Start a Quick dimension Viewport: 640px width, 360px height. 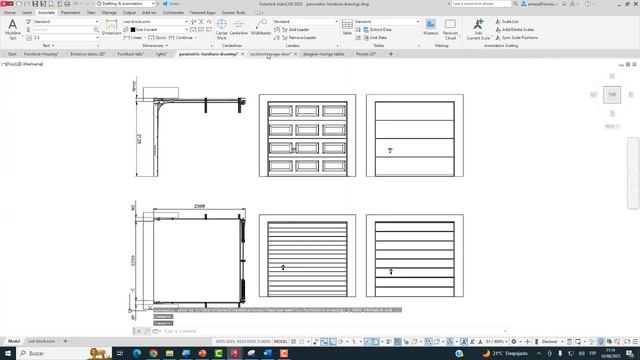(158, 38)
